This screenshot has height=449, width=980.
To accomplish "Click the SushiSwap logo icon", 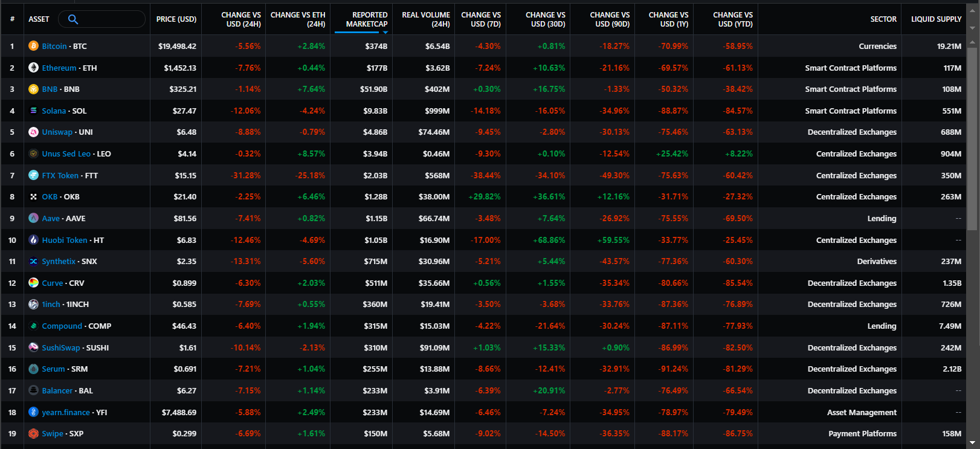I will point(34,347).
